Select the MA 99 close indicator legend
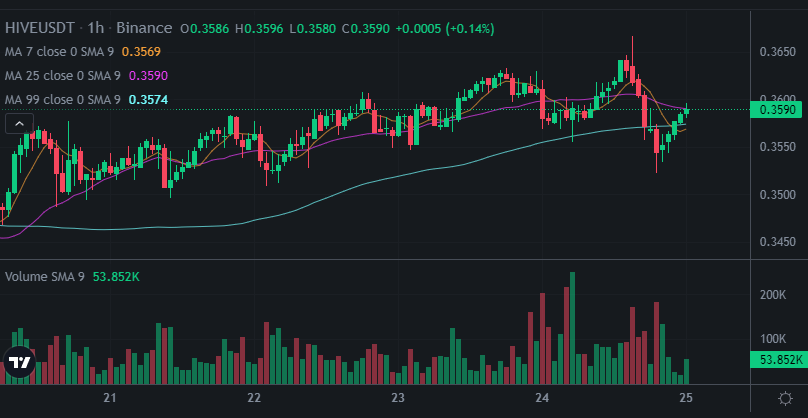The image size is (808, 418). point(65,99)
